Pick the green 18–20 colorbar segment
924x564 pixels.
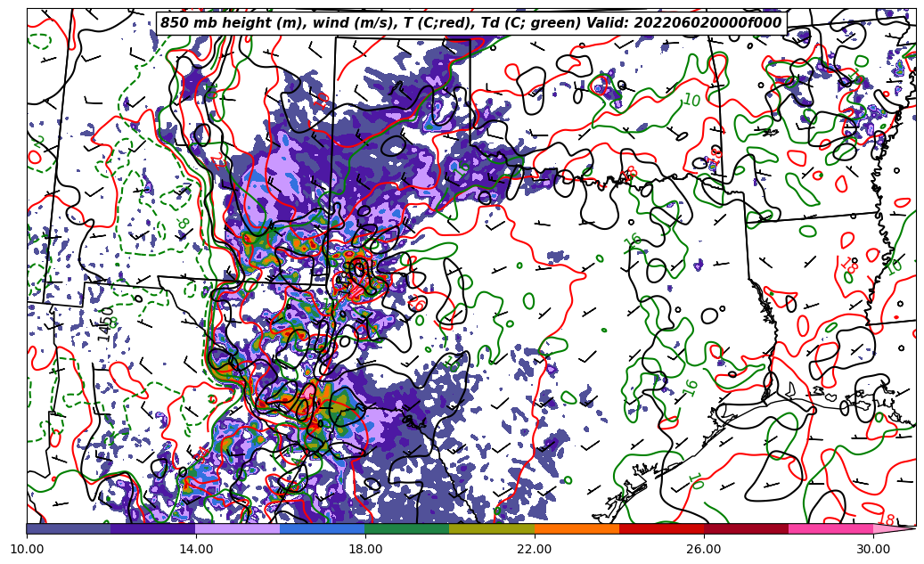(x=407, y=528)
